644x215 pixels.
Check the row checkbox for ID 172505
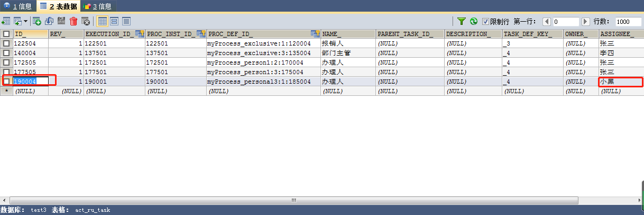[x=6, y=62]
